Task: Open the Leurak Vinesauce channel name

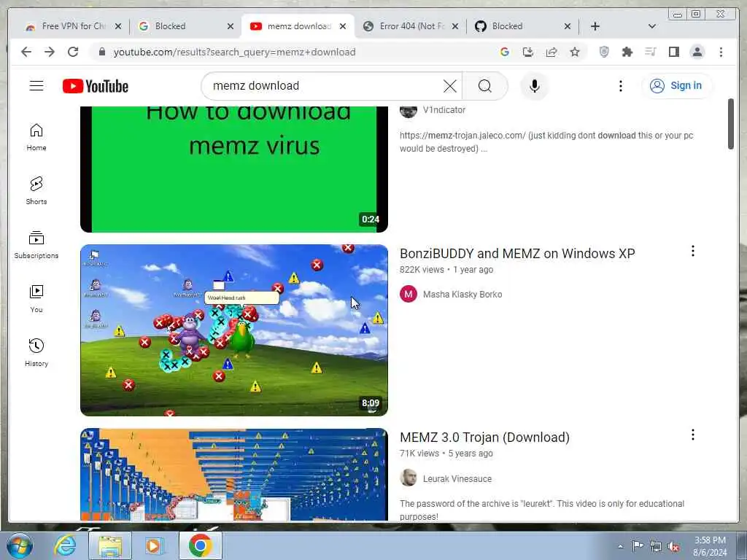Action: (457, 478)
